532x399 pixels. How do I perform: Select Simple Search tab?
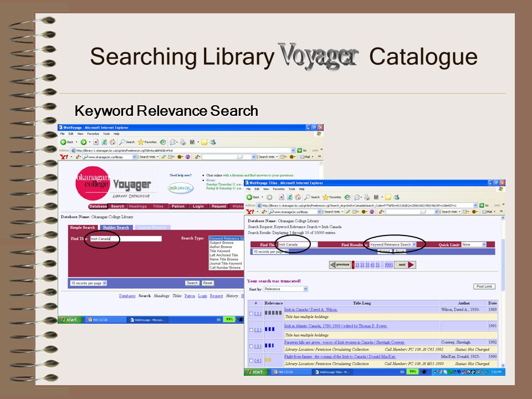[83, 227]
